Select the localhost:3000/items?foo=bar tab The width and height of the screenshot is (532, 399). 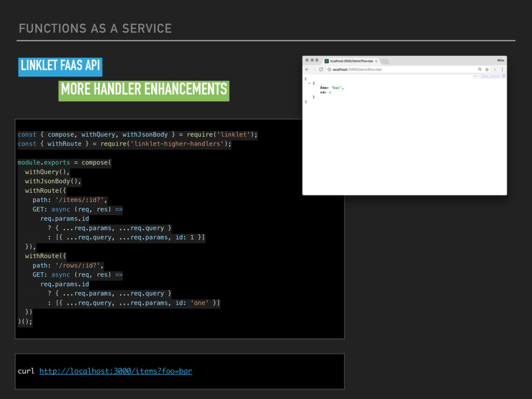point(351,61)
